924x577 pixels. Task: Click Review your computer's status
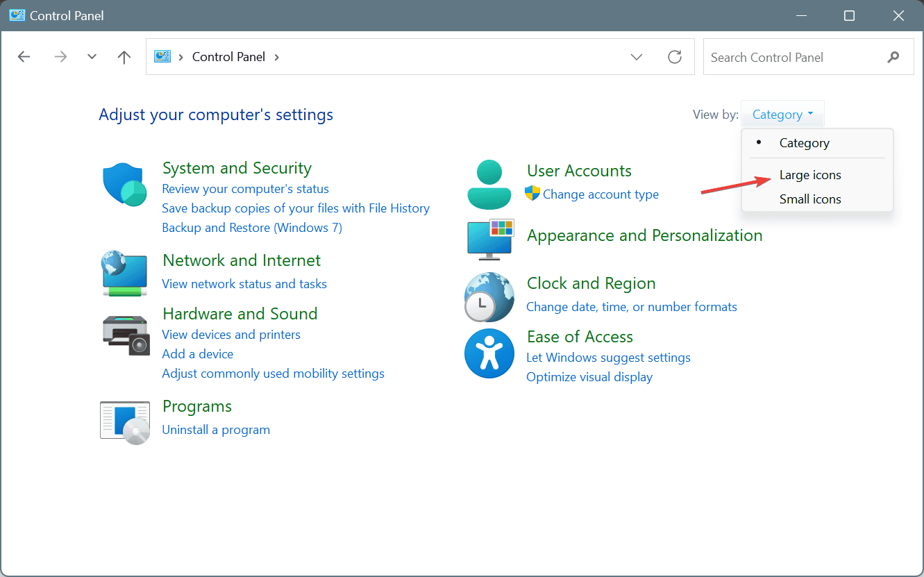point(245,189)
